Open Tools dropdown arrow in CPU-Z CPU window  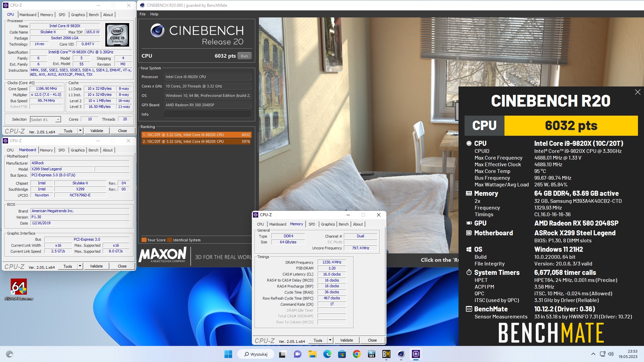coord(80,131)
